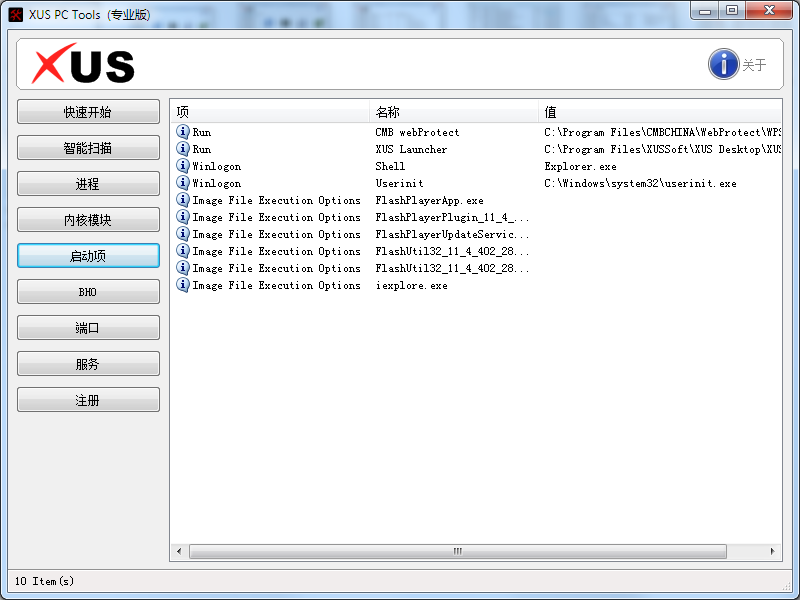Screen dimensions: 800x600
Task: Select the FlashPlayerUpdateServic... entry
Action: [x=452, y=234]
